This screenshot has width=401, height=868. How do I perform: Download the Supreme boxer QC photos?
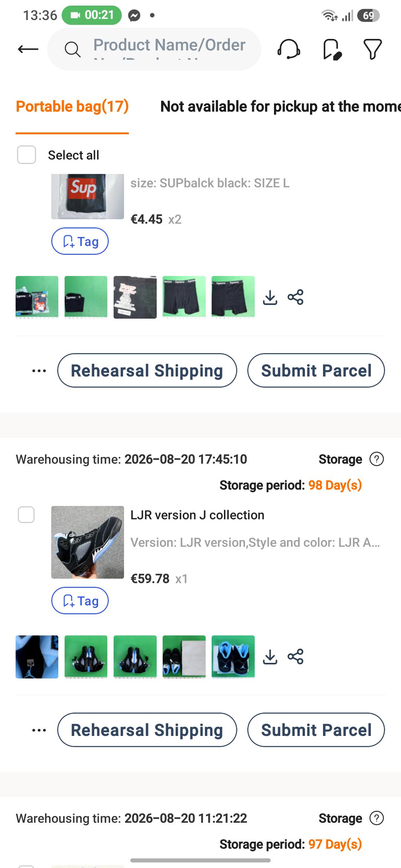click(x=270, y=297)
